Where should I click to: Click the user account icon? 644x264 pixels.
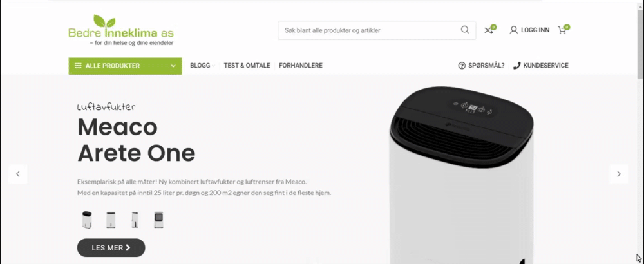tap(513, 30)
